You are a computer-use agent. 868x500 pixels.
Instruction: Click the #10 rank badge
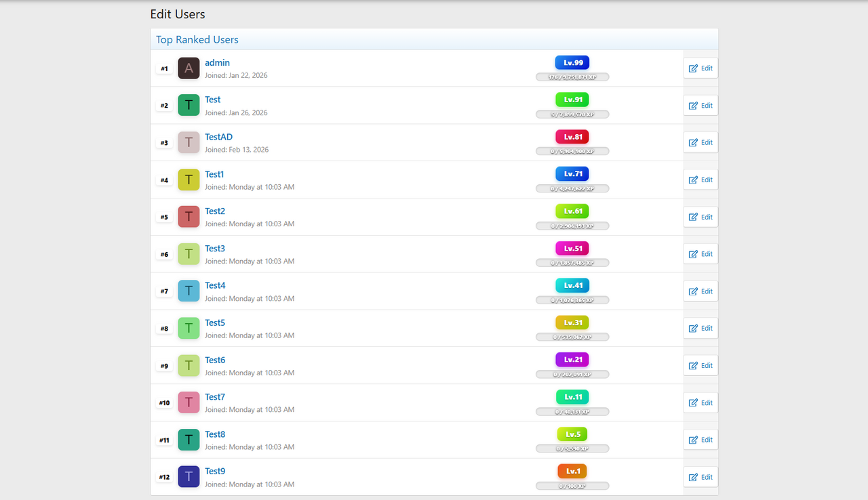click(x=164, y=403)
